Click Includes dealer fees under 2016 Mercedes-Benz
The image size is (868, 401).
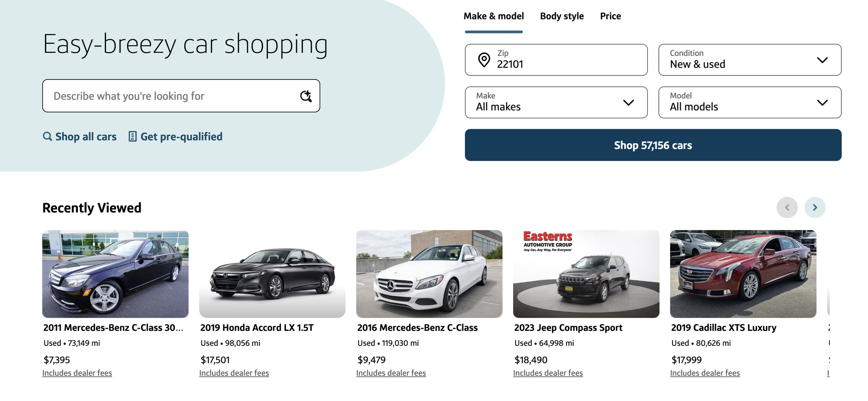[391, 373]
